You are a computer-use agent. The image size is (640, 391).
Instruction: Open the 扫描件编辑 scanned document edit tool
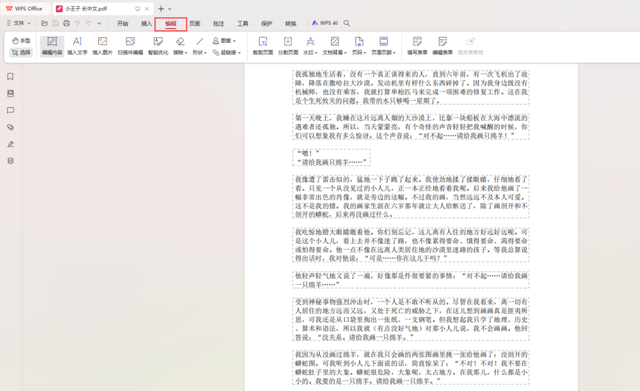130,46
